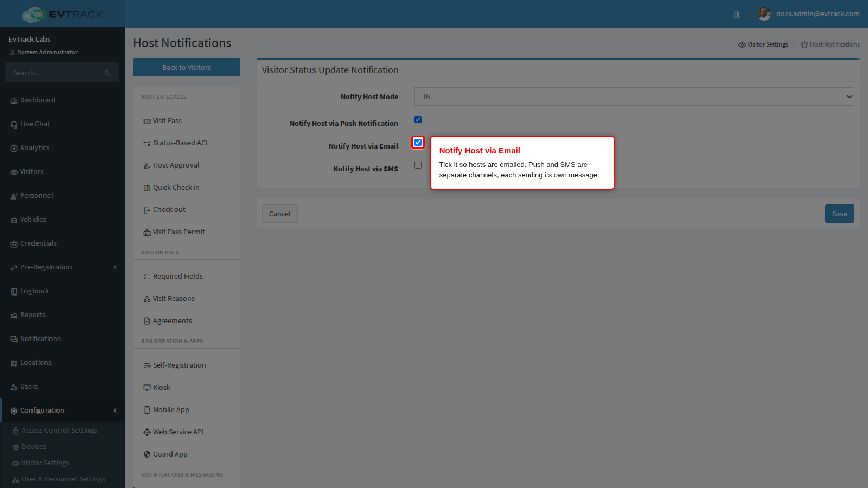This screenshot has height=488, width=868.
Task: Uncheck Notify Host via Email checkbox
Action: tap(418, 143)
